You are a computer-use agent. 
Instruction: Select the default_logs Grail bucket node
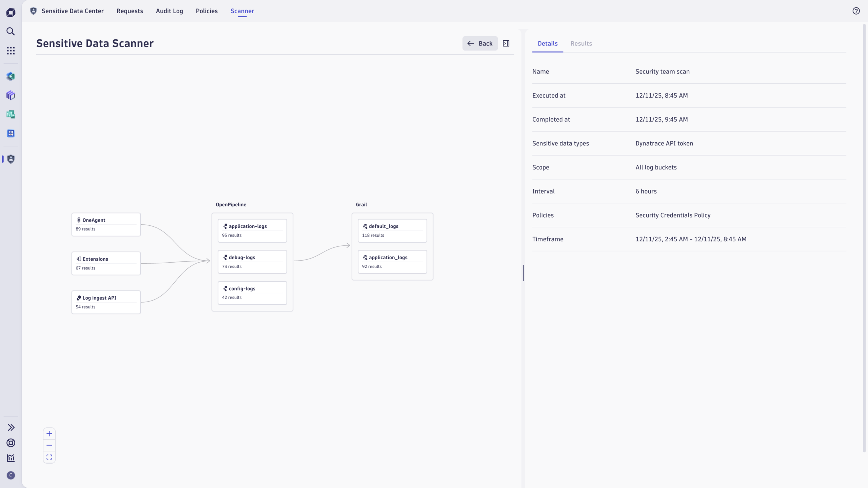point(392,230)
